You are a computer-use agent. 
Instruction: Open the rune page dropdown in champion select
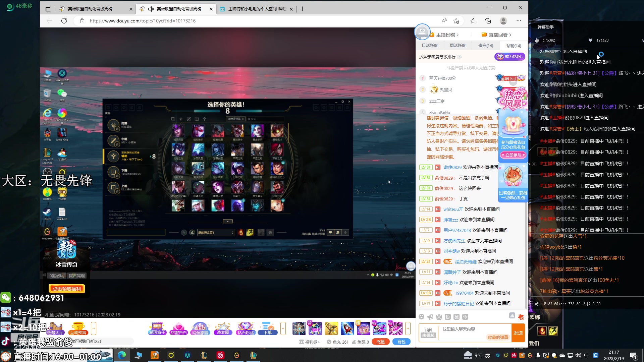click(x=216, y=233)
